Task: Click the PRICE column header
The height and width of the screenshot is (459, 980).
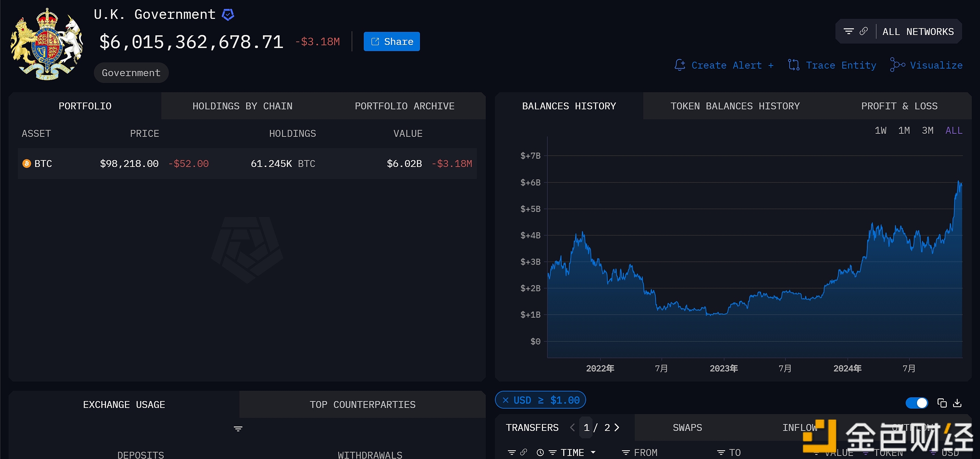Action: coord(144,134)
